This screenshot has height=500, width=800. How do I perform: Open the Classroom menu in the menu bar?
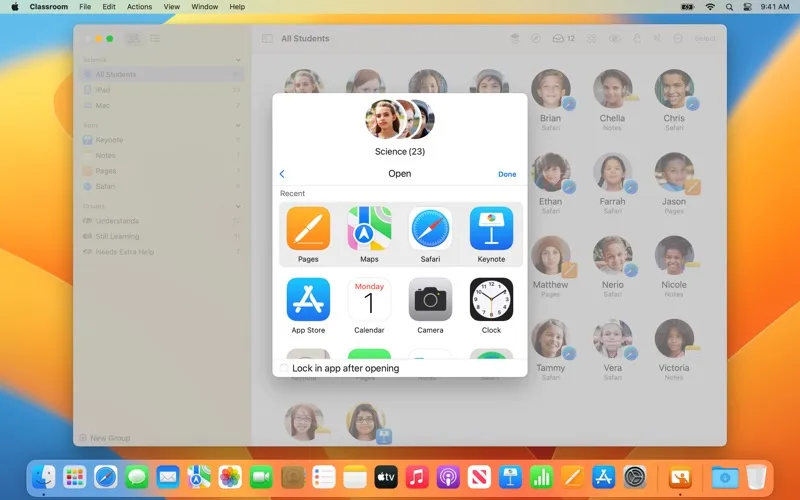pyautogui.click(x=48, y=7)
